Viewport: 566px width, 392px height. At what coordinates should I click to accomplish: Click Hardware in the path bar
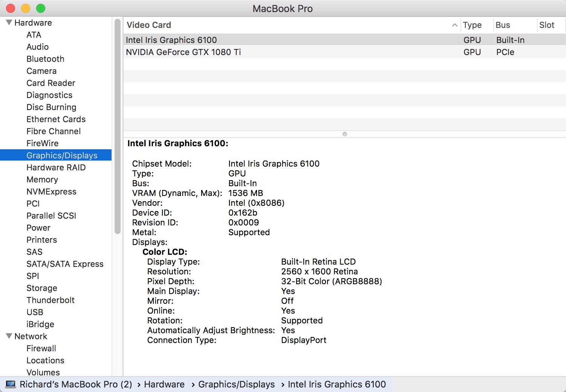pyautogui.click(x=164, y=384)
